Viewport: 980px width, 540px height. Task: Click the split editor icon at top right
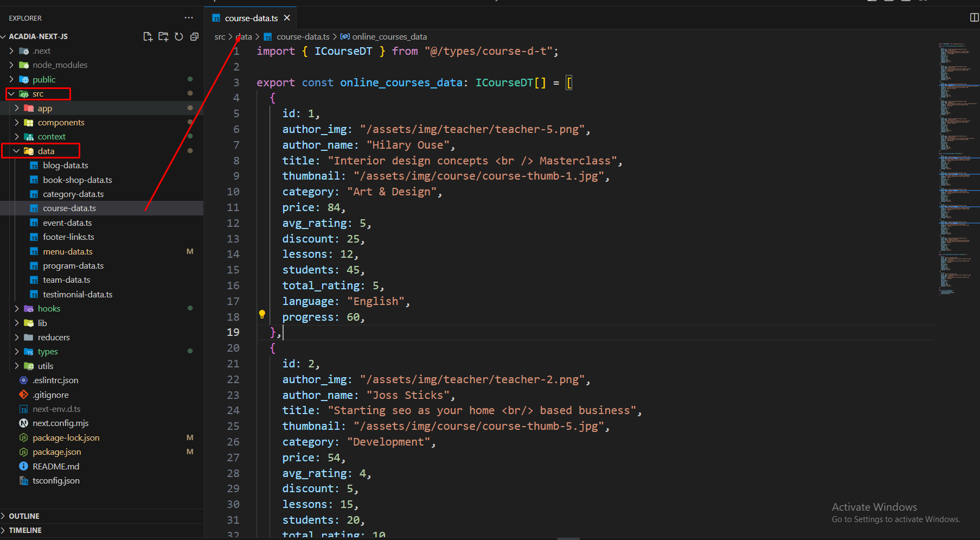point(974,17)
